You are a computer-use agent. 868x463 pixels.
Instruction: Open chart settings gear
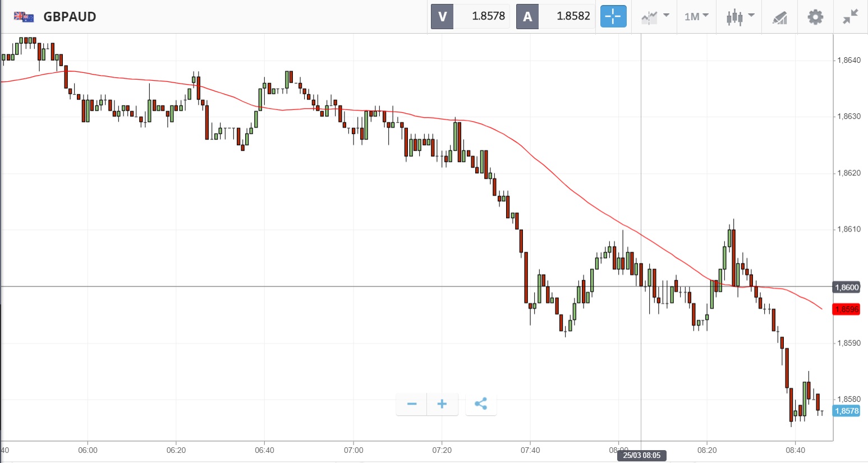pos(815,17)
